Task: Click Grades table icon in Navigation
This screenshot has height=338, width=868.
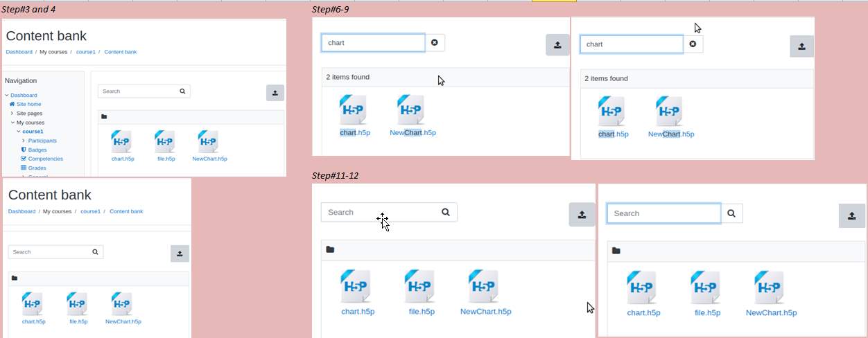Action: 24,168
